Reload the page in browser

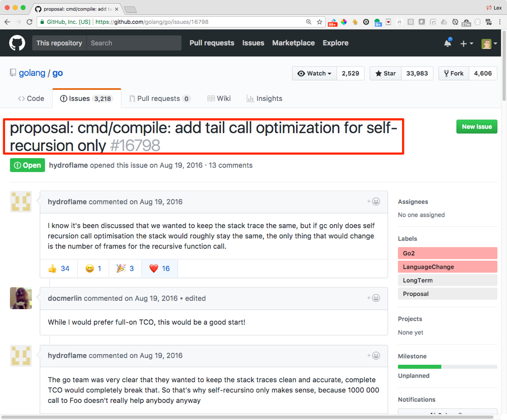[x=30, y=22]
